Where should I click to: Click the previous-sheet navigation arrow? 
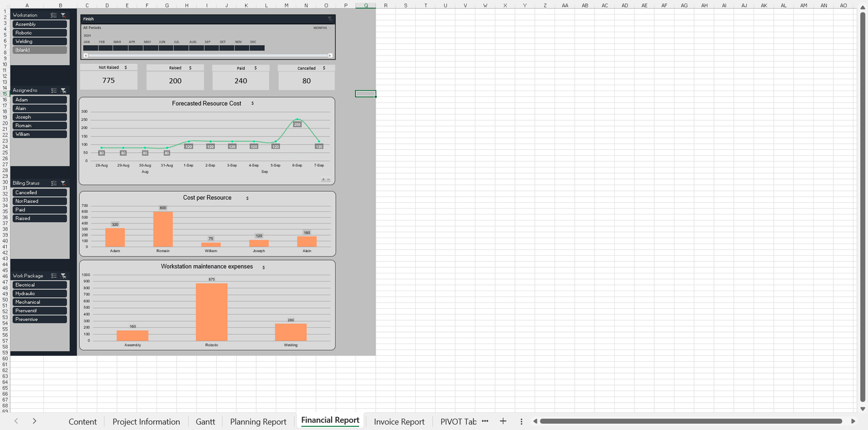tap(16, 421)
